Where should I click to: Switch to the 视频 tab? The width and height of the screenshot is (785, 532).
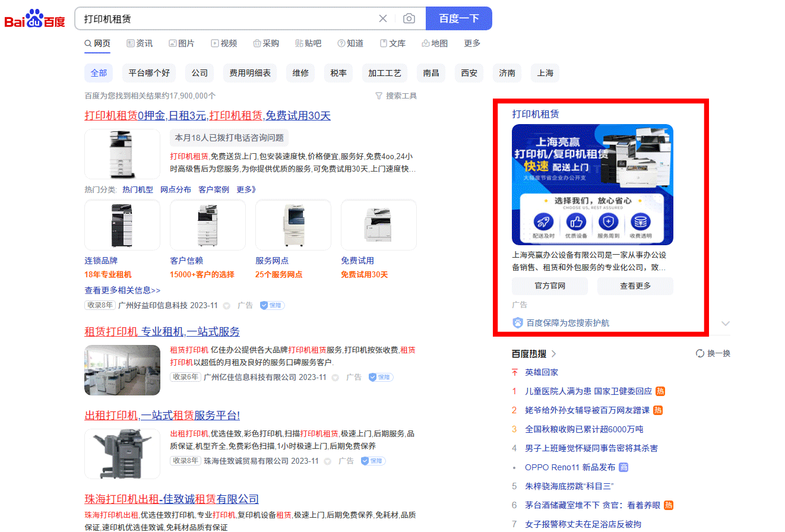(224, 43)
